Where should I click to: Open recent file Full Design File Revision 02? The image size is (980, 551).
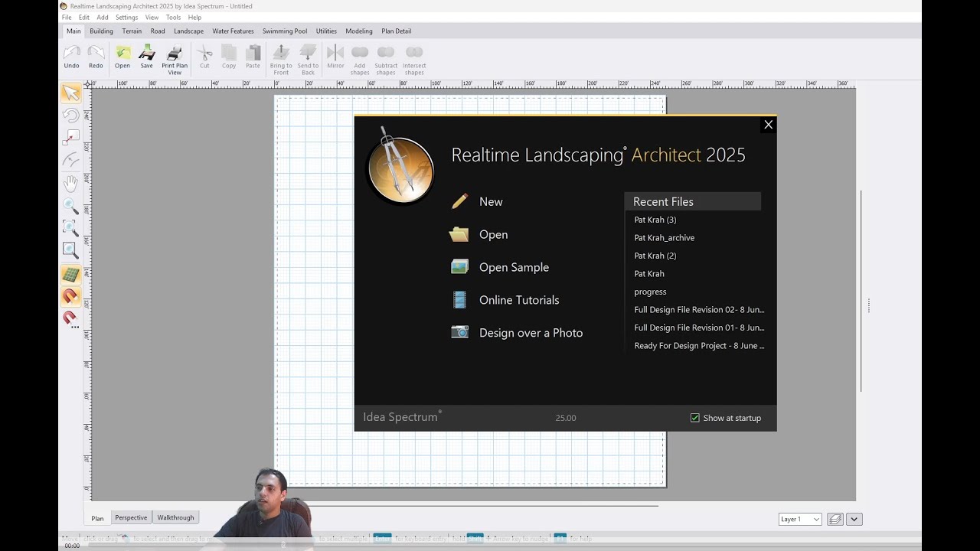(699, 310)
